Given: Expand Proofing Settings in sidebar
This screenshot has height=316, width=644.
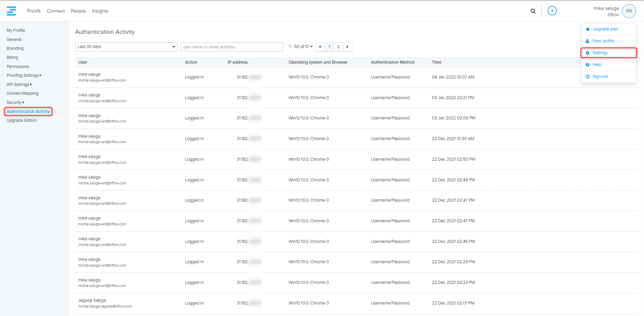Looking at the screenshot, I should tap(24, 75).
